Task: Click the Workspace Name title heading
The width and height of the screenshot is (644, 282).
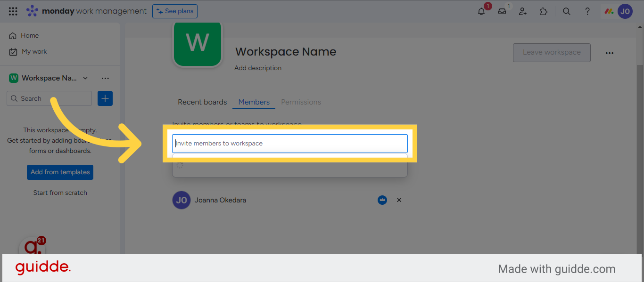Action: pyautogui.click(x=286, y=52)
